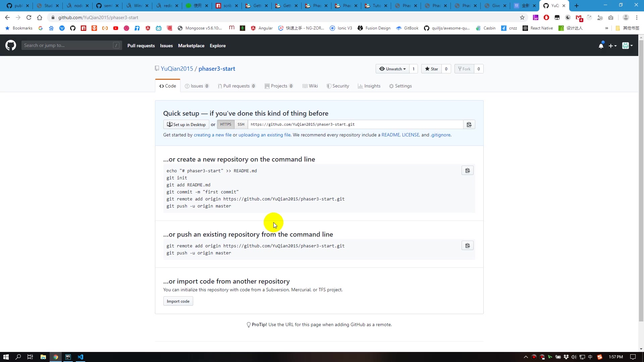Copy the repository URL to the clipboard
Viewport: 644px width, 362px height.
(469, 125)
